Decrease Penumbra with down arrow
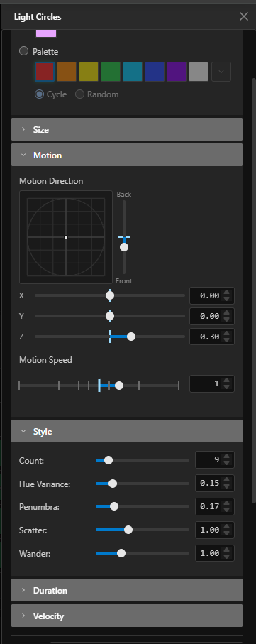256x644 pixels. pyautogui.click(x=226, y=510)
